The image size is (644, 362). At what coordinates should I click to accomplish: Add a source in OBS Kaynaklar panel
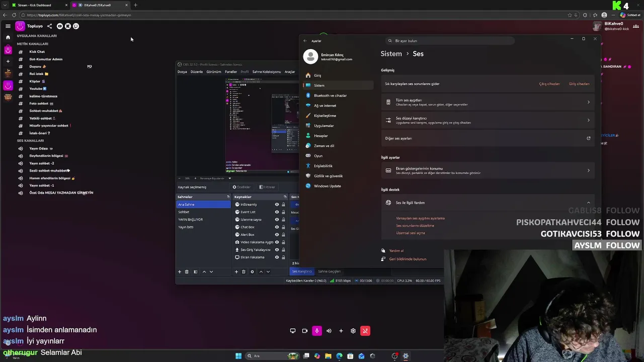[x=236, y=271]
